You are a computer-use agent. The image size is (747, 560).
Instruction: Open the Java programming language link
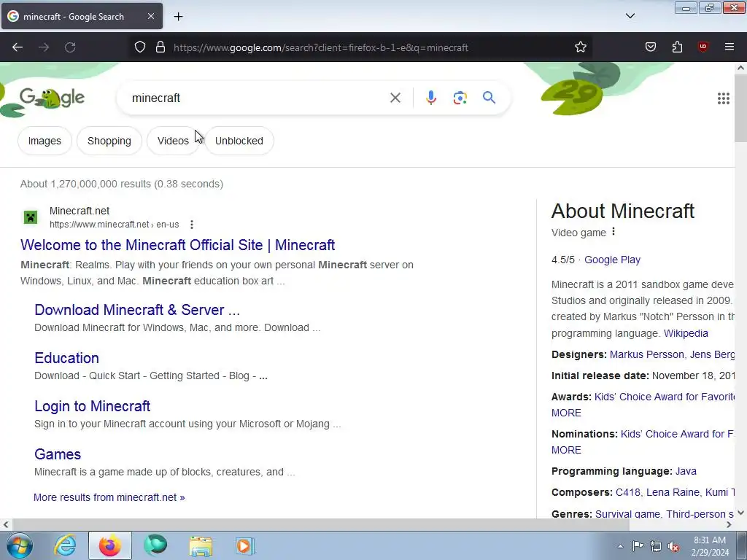point(686,471)
